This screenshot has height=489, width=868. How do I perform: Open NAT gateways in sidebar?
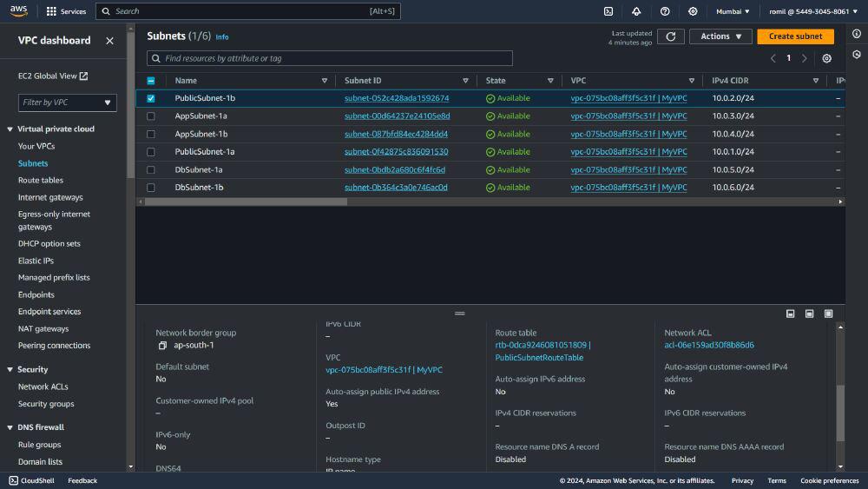[43, 328]
